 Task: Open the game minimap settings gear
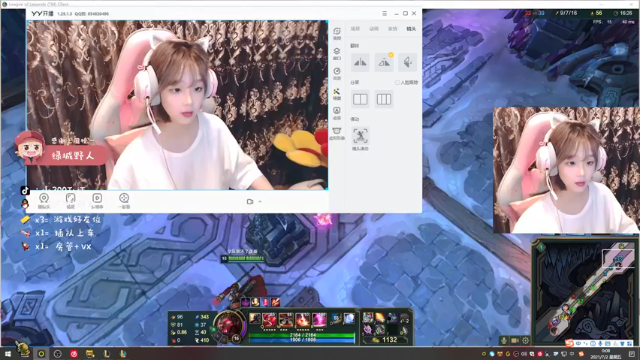(x=525, y=340)
